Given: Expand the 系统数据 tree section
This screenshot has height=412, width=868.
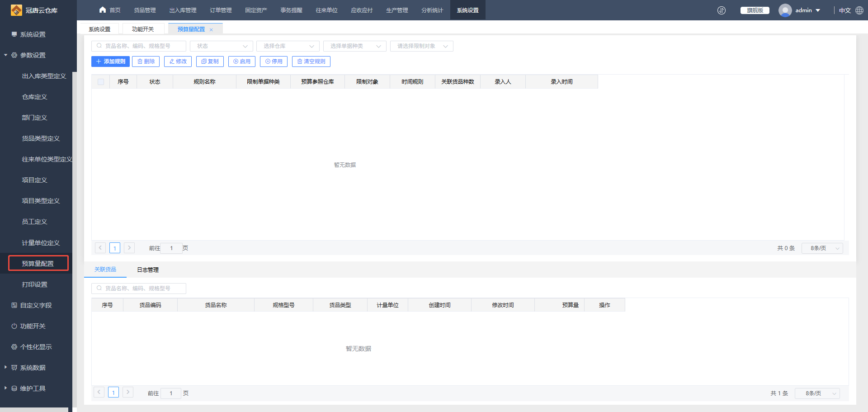Looking at the screenshot, I should [5, 367].
